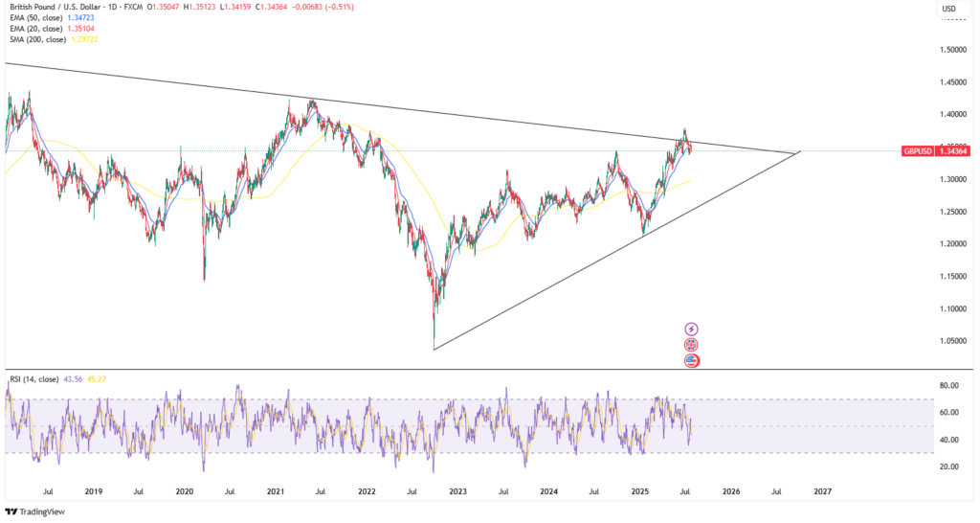Screen dimensions: 980x523
Task: Click the 1.40000 price axis label
Action: coord(952,115)
